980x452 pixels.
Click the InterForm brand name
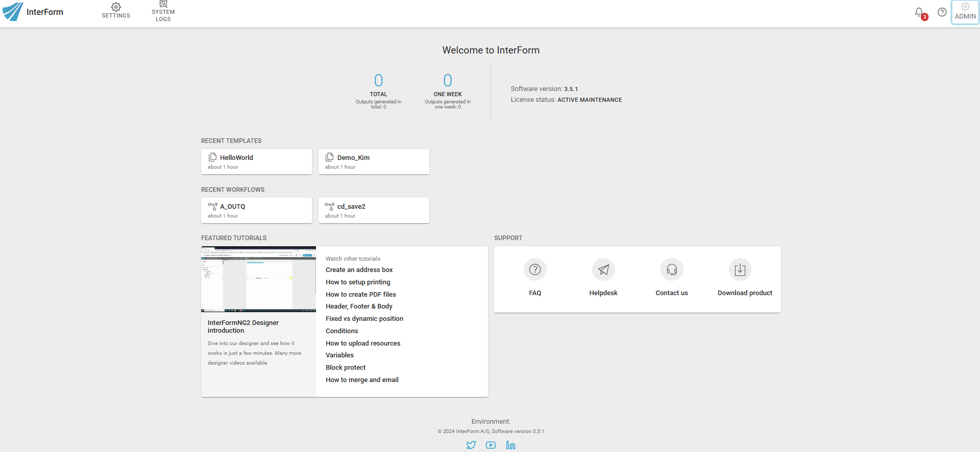(45, 12)
